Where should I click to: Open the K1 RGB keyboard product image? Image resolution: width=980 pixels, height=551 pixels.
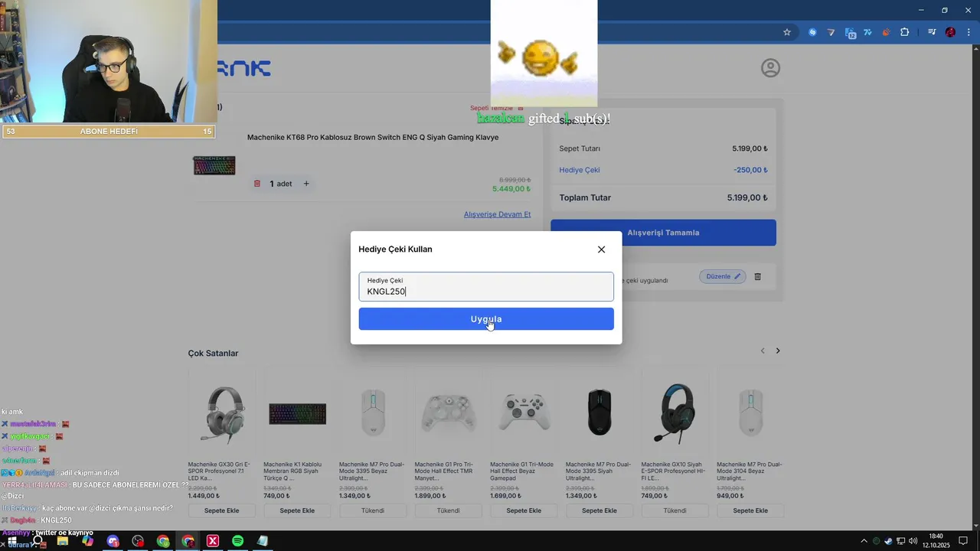click(x=297, y=414)
